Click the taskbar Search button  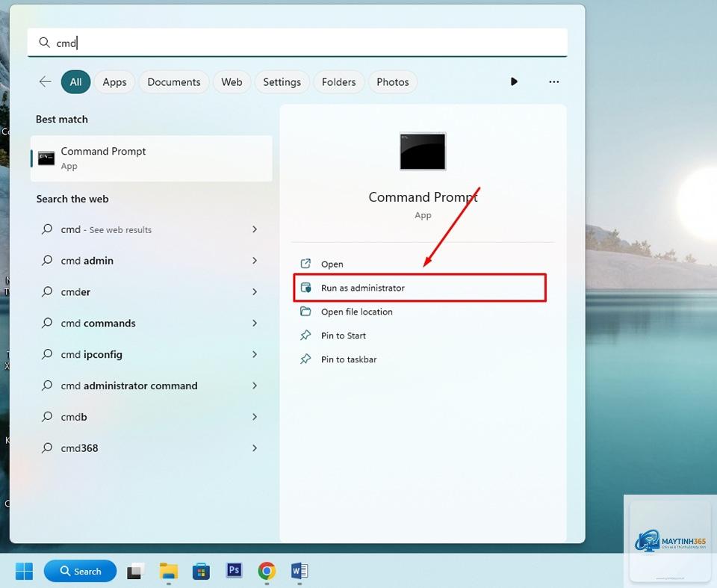[x=80, y=571]
